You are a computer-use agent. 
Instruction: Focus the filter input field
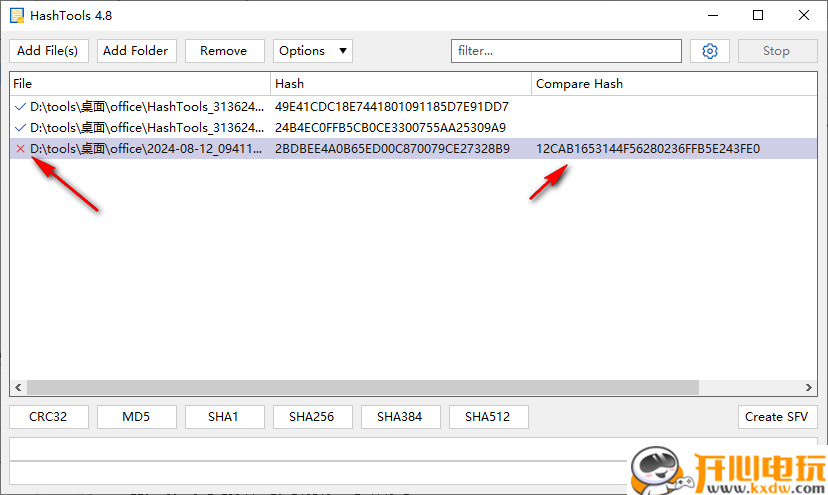566,51
